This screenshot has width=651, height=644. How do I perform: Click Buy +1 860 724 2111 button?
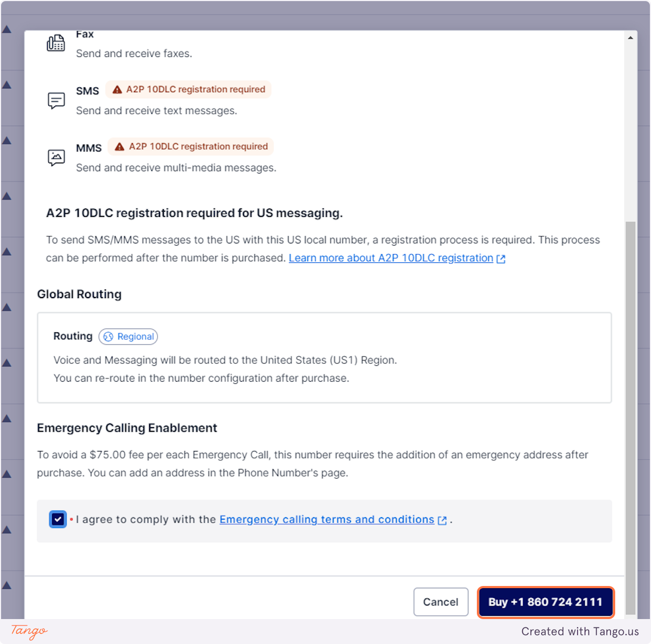545,602
